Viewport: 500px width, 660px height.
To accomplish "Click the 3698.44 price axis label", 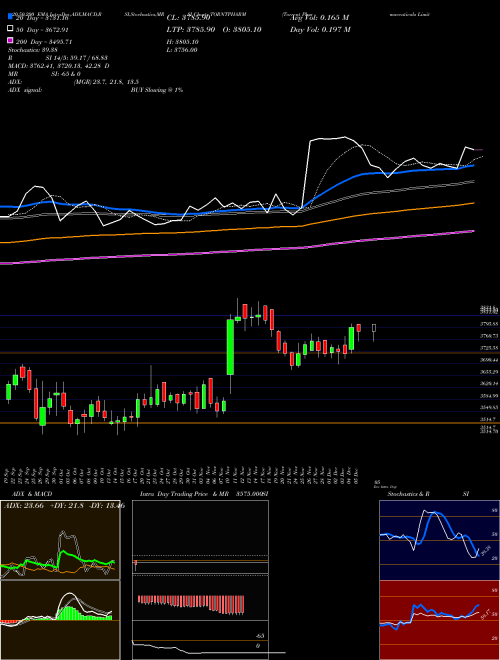I will 489,360.
